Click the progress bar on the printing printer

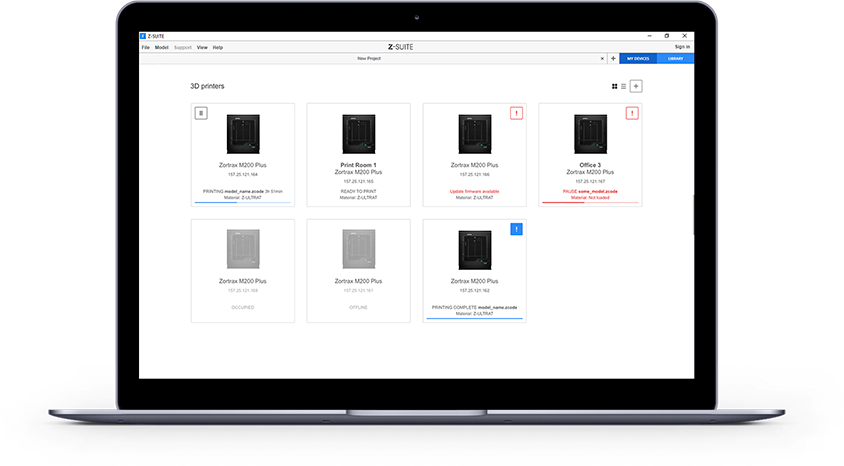[x=242, y=203]
